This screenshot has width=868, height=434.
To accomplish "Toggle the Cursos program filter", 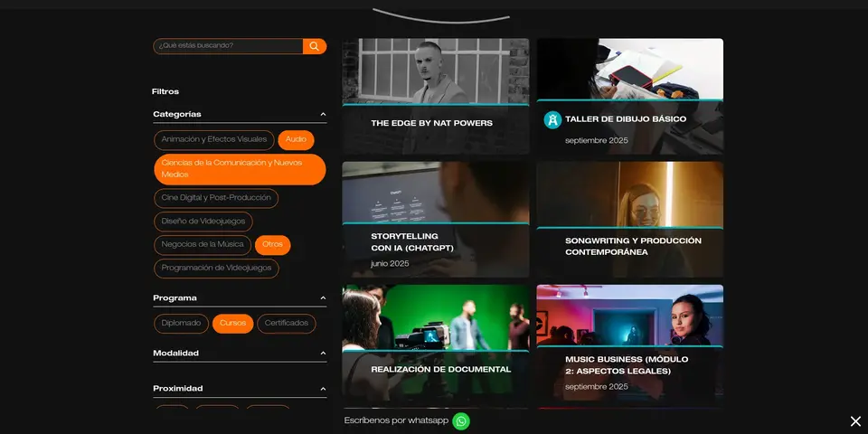I will coord(232,324).
